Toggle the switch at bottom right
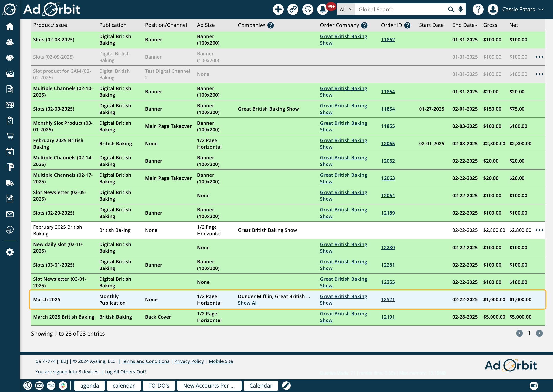Image resolution: width=553 pixels, height=392 pixels. pos(534,385)
